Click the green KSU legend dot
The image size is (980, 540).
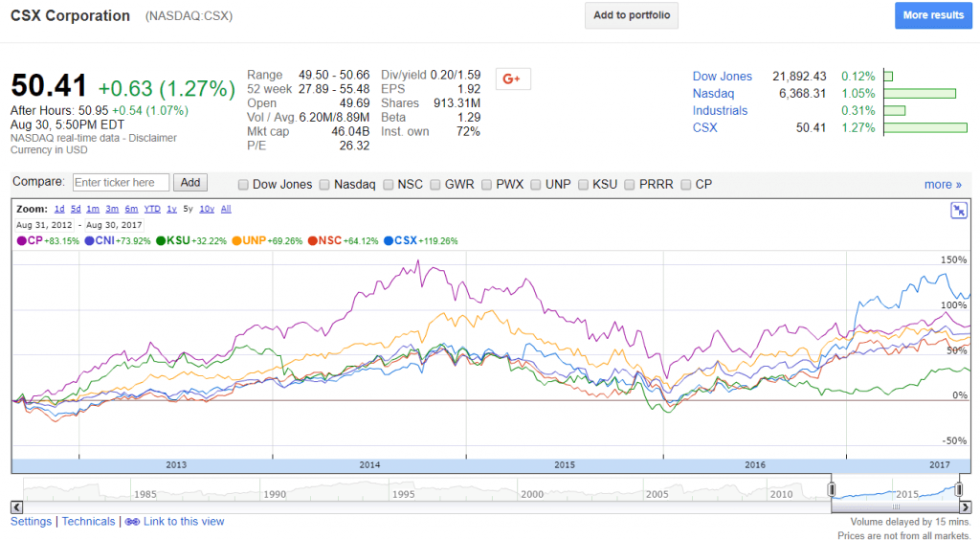[x=161, y=240]
